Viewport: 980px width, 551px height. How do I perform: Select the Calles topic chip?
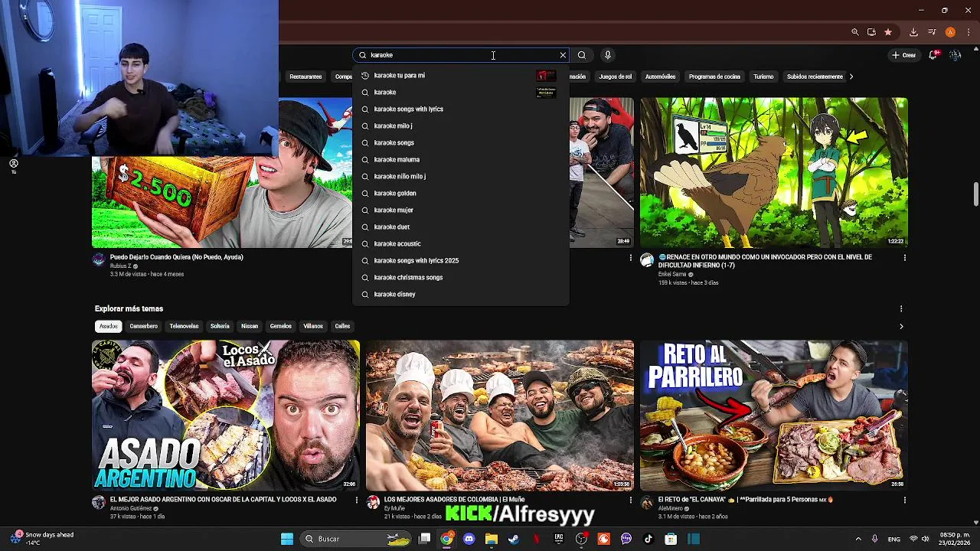[x=342, y=326]
